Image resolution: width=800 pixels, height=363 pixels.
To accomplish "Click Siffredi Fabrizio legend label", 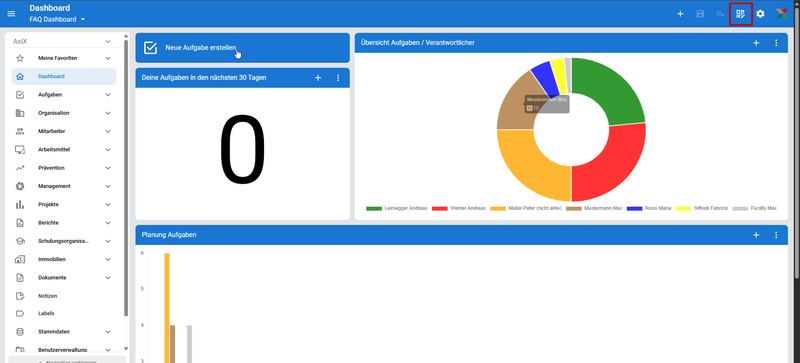I will (x=710, y=208).
